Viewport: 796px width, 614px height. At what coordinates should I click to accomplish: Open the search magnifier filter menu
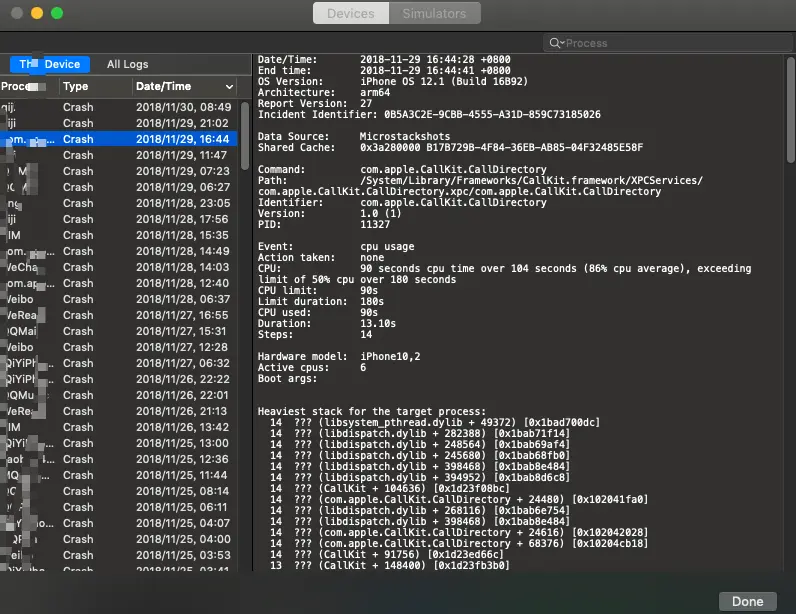coord(556,43)
